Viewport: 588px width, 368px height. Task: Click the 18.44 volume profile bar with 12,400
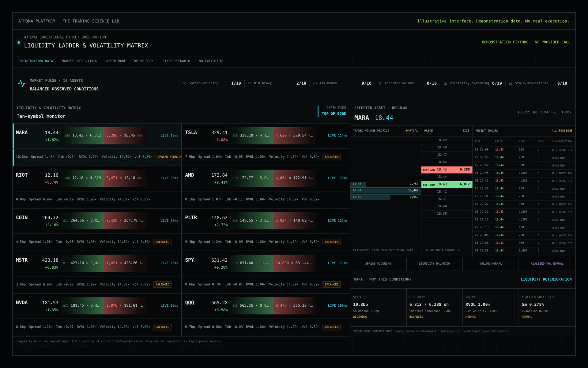(x=385, y=191)
